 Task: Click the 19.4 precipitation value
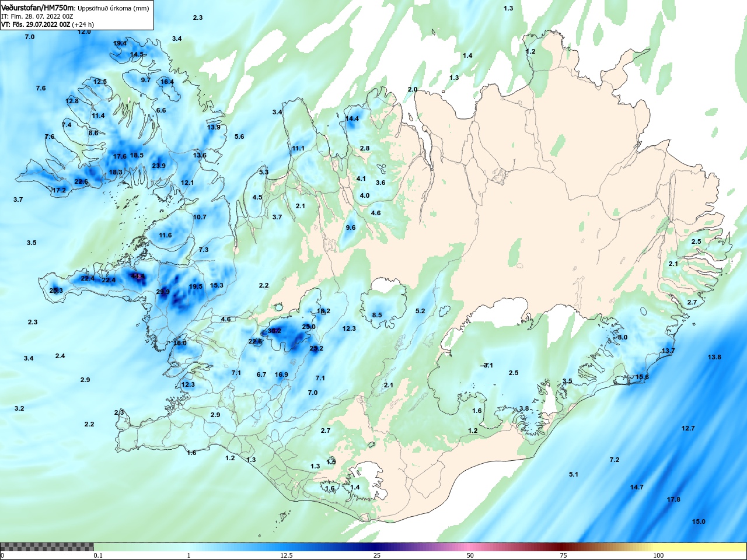tap(120, 43)
